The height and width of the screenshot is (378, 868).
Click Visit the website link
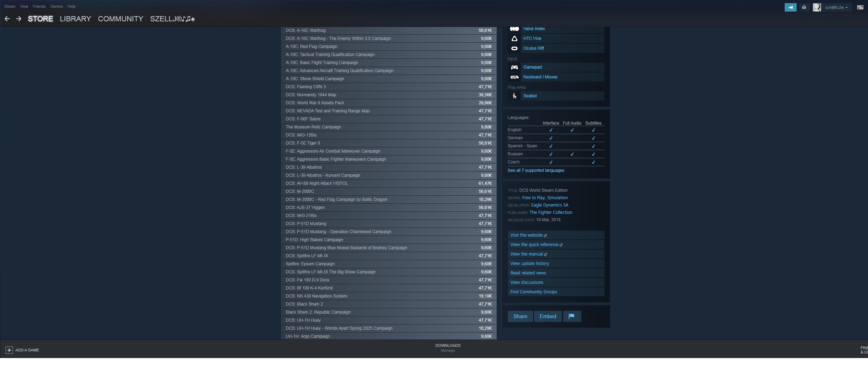556,235
